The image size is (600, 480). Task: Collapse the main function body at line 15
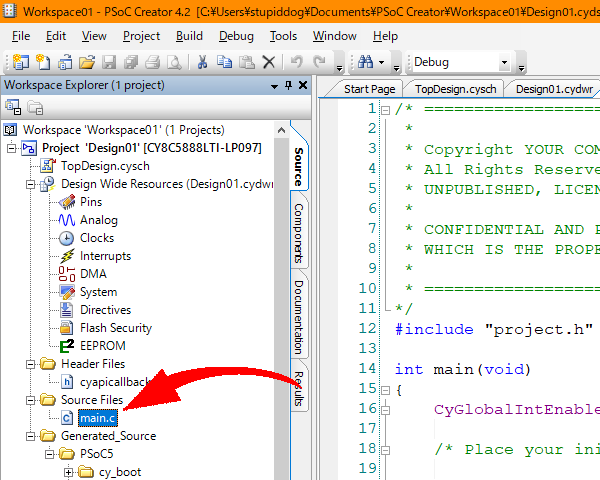[386, 390]
